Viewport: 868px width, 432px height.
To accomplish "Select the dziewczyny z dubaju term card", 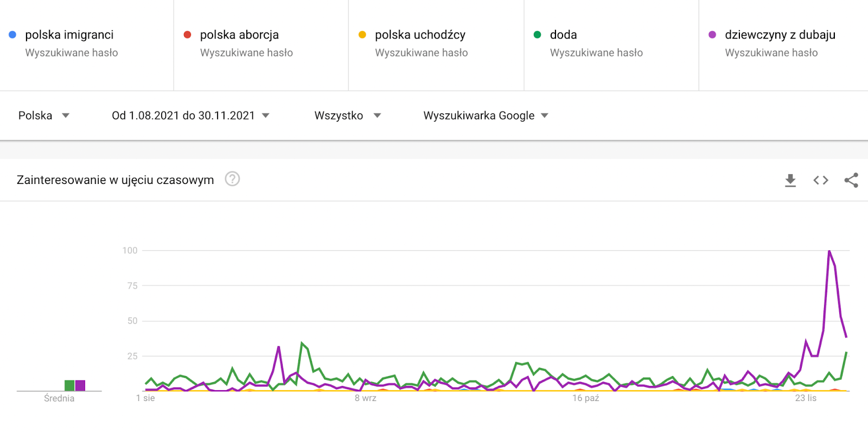I will point(783,45).
